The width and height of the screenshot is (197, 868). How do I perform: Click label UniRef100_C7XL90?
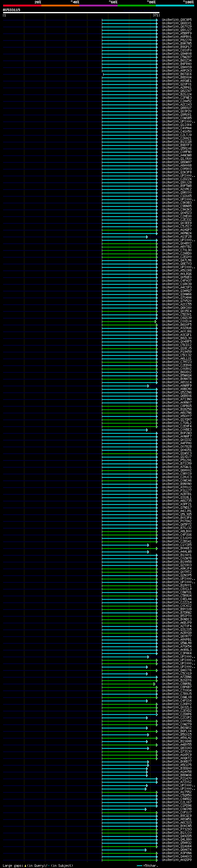click(176, 250)
